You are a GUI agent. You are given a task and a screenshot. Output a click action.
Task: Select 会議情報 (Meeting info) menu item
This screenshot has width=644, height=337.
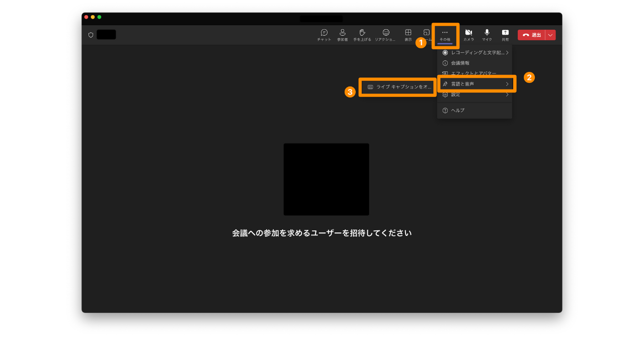[x=460, y=63]
